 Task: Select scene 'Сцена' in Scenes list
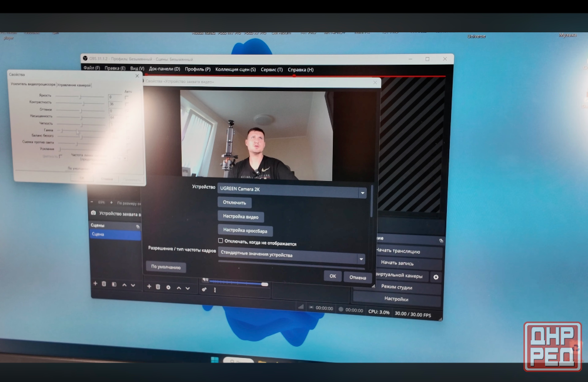[x=115, y=234]
